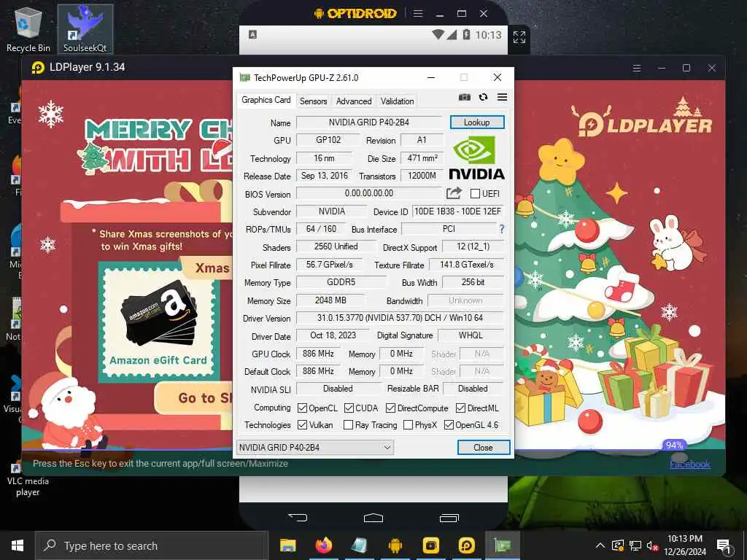Tap the Android recent apps button
Image resolution: width=747 pixels, height=560 pixels.
click(x=449, y=518)
